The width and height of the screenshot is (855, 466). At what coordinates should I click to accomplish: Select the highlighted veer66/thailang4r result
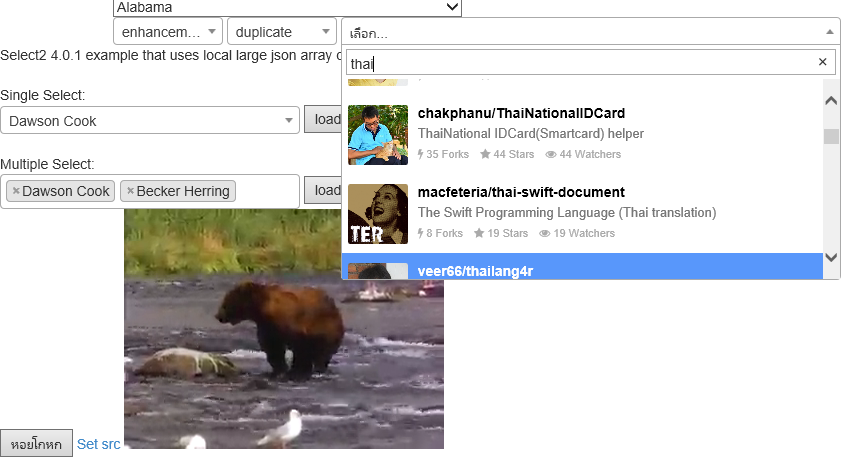582,267
